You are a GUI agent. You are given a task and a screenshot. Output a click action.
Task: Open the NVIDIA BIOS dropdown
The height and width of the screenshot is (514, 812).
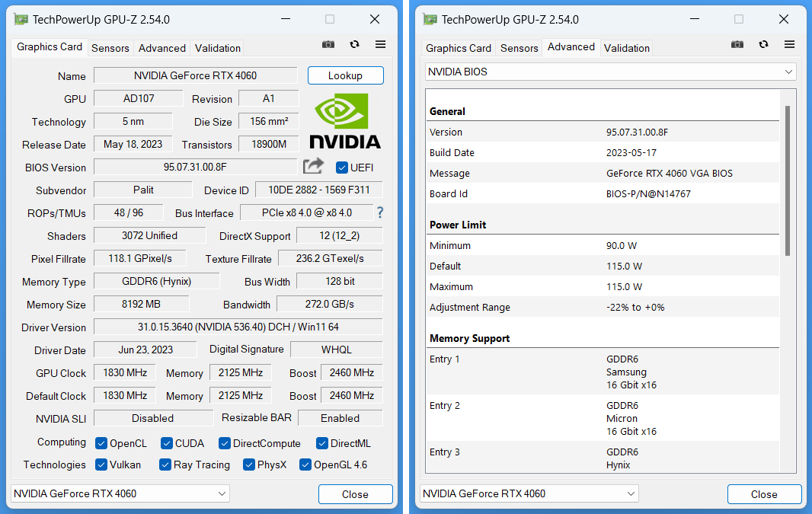tap(611, 72)
